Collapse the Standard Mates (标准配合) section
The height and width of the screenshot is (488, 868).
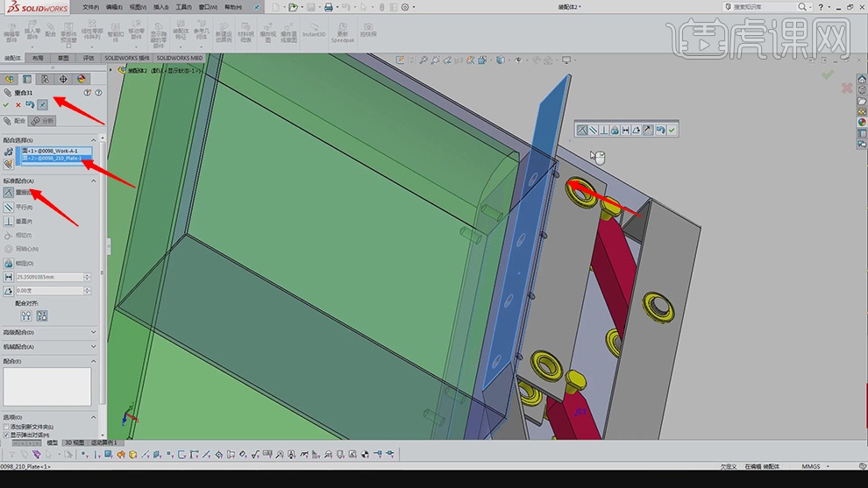tap(94, 180)
